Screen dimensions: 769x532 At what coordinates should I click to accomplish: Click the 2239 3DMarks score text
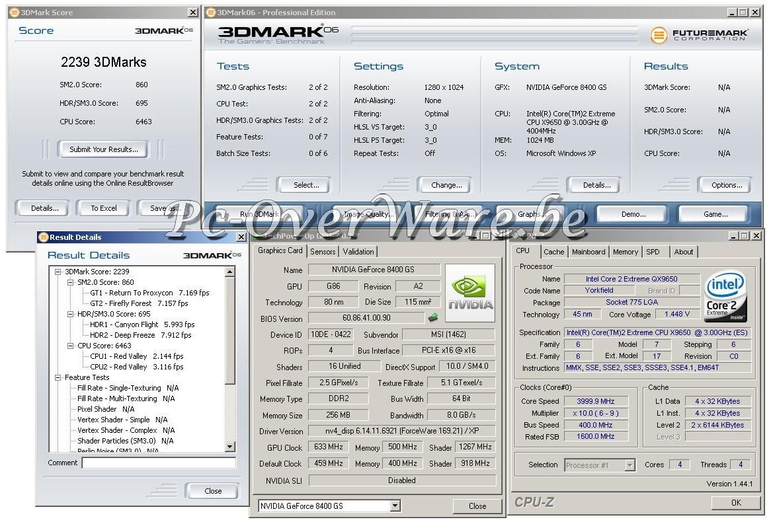[x=104, y=62]
